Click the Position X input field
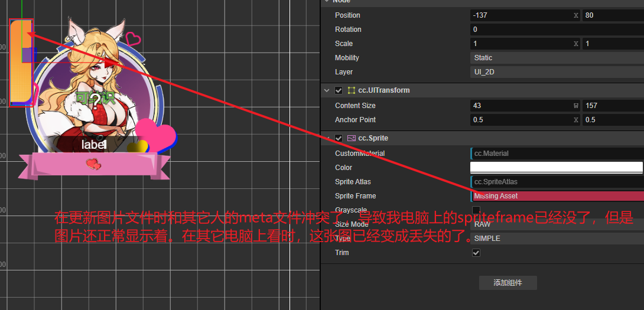Viewport: 644px width, 310px height. (525, 15)
